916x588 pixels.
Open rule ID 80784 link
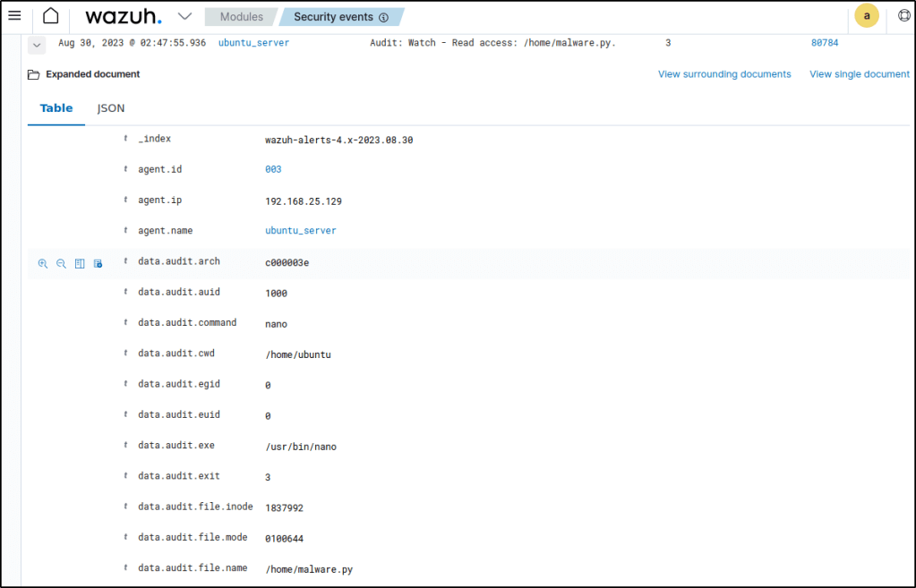[x=825, y=43]
